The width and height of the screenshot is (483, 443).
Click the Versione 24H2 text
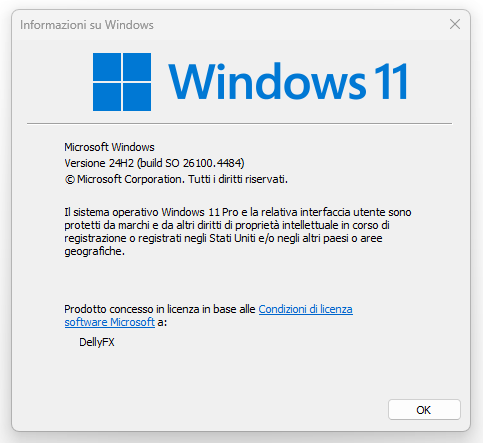coord(99,163)
